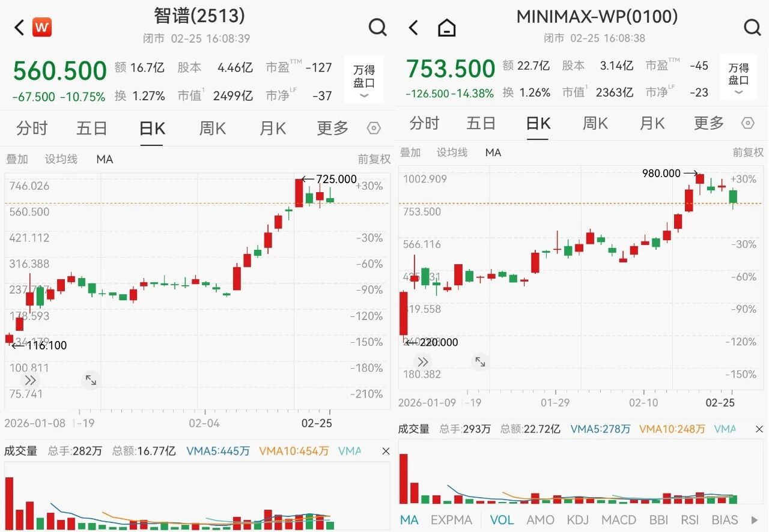Enter fullscreen on the MINIMAX K-line chart

coord(480,361)
